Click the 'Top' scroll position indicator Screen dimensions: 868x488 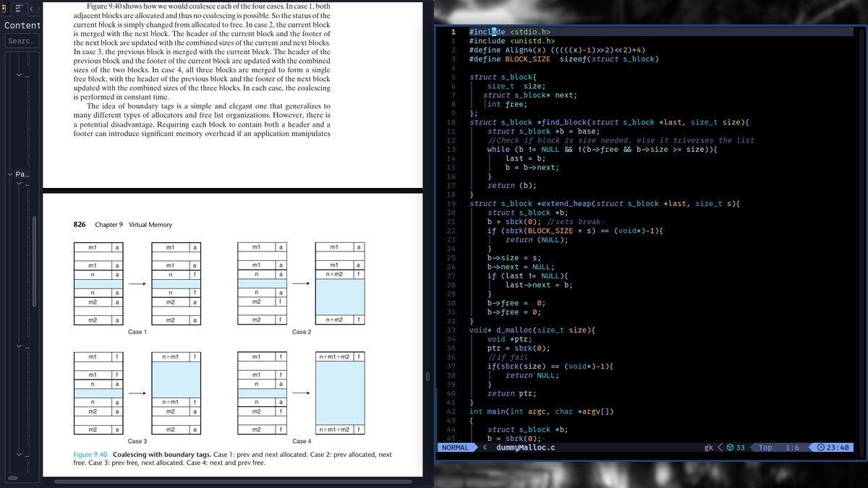coord(765,448)
